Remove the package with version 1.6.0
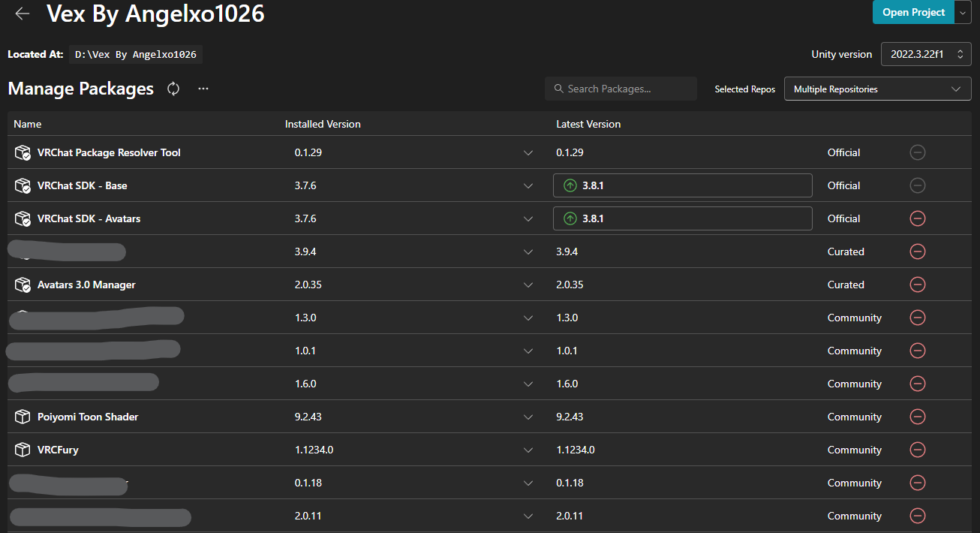 point(917,384)
